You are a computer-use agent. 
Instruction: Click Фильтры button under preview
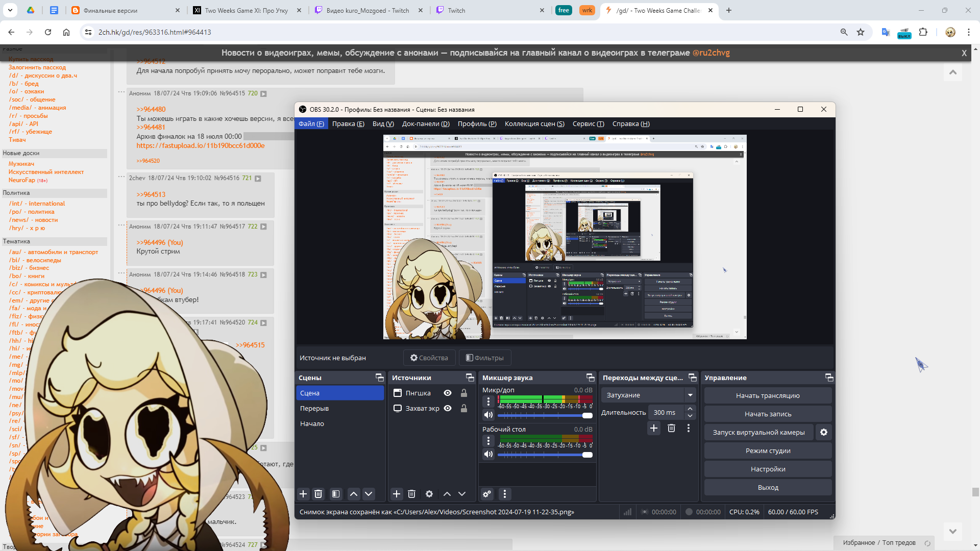tap(485, 358)
